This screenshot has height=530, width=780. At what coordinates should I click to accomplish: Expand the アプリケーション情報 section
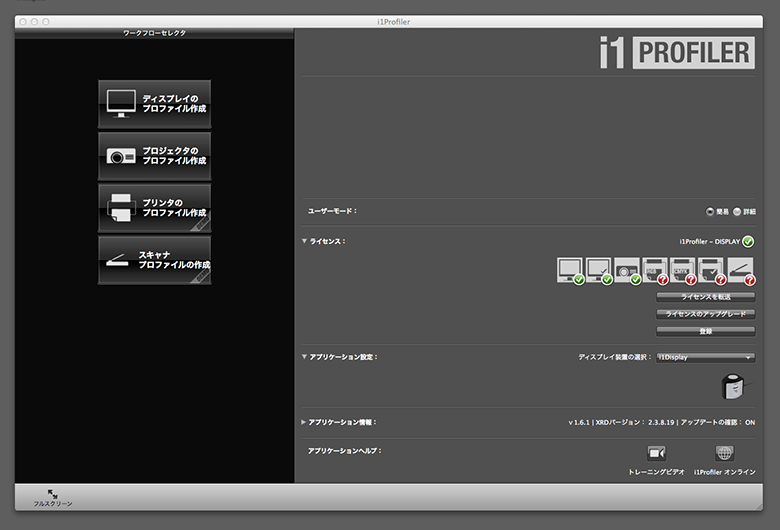[x=304, y=422]
